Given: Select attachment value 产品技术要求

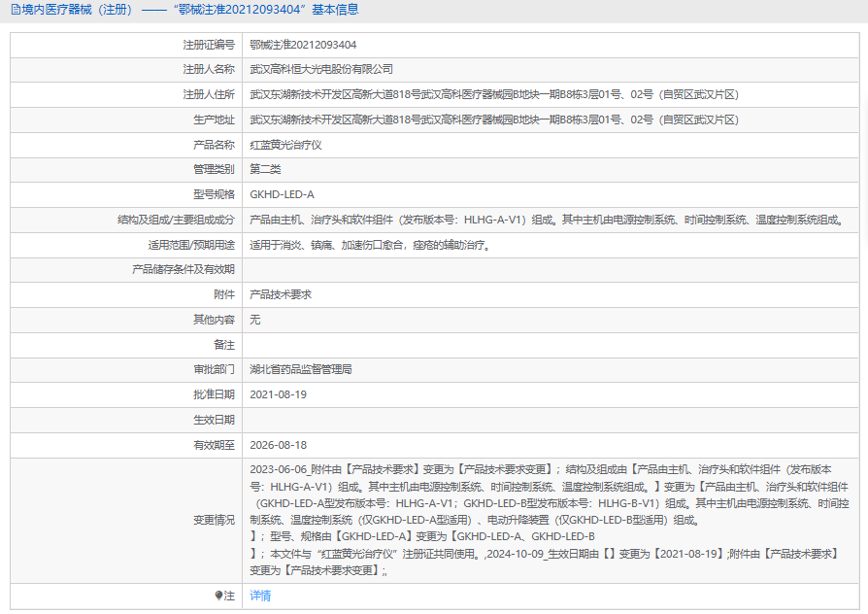Looking at the screenshot, I should tap(281, 294).
